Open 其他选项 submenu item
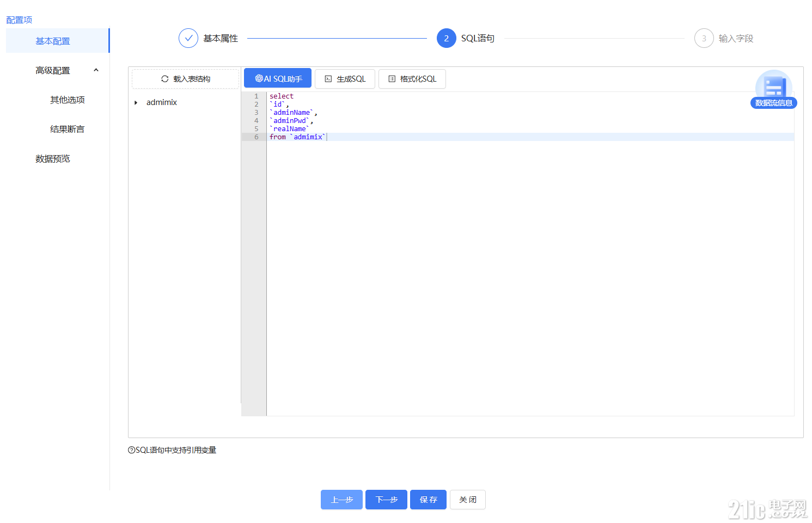Image resolution: width=812 pixels, height=523 pixels. (x=68, y=100)
